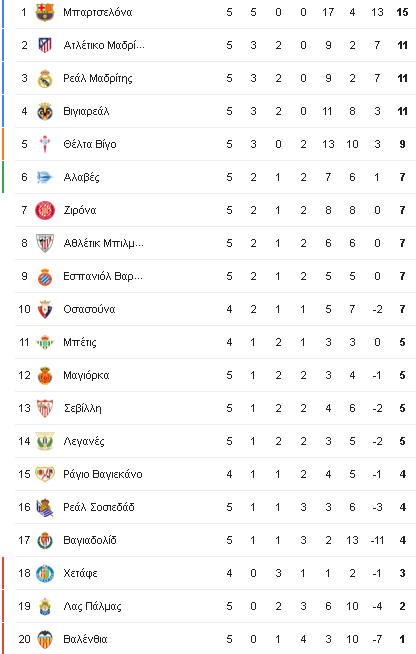Select the Μπέτις team name

tap(80, 342)
